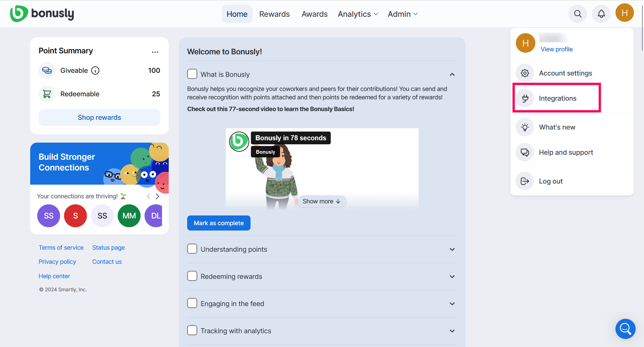This screenshot has width=644, height=347.
Task: Check the Tracking with analytics checkbox
Action: tap(192, 330)
